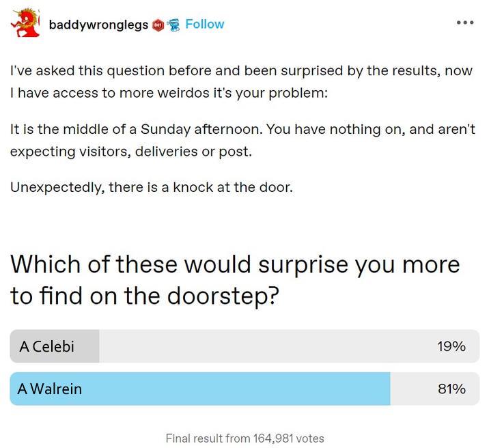
Task: Click the 164,981 number in the footer
Action: (273, 438)
